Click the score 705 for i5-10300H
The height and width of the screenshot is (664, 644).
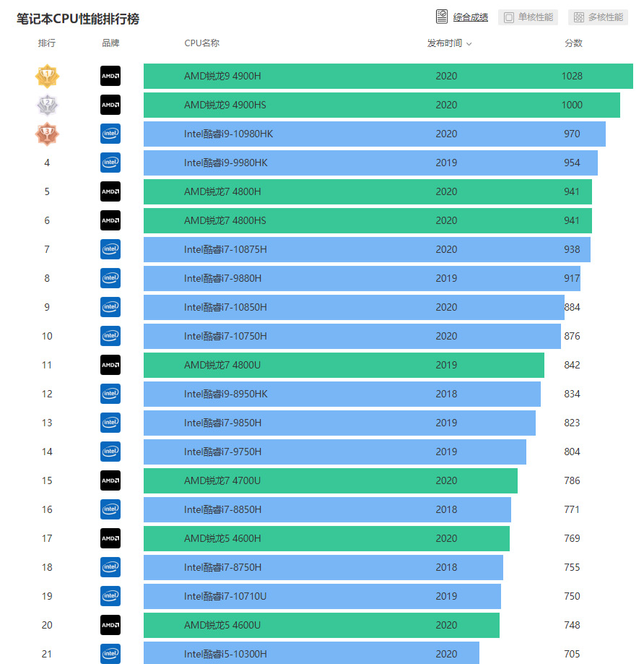[x=572, y=654]
